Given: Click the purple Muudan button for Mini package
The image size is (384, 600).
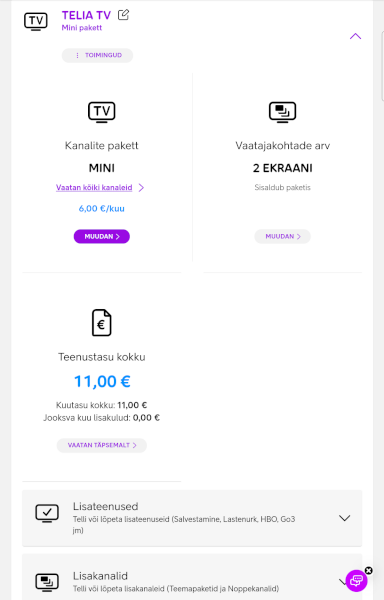Looking at the screenshot, I should tap(102, 236).
